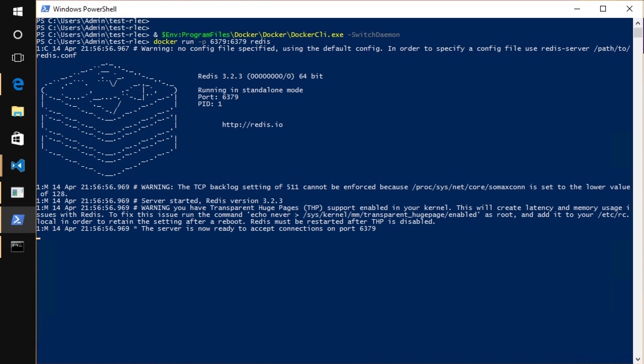Image resolution: width=644 pixels, height=364 pixels.
Task: Click the 'DockerCli.exe -SwitchDaemon' command text
Action: point(345,35)
